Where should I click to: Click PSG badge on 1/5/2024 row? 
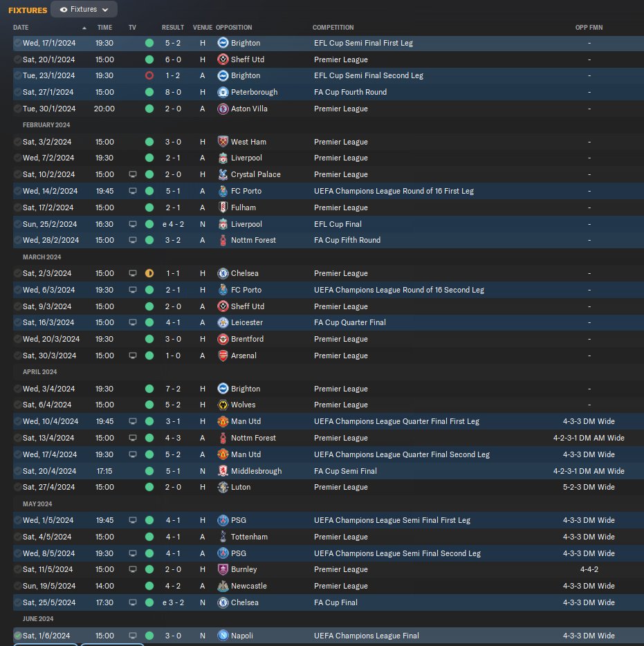[223, 520]
